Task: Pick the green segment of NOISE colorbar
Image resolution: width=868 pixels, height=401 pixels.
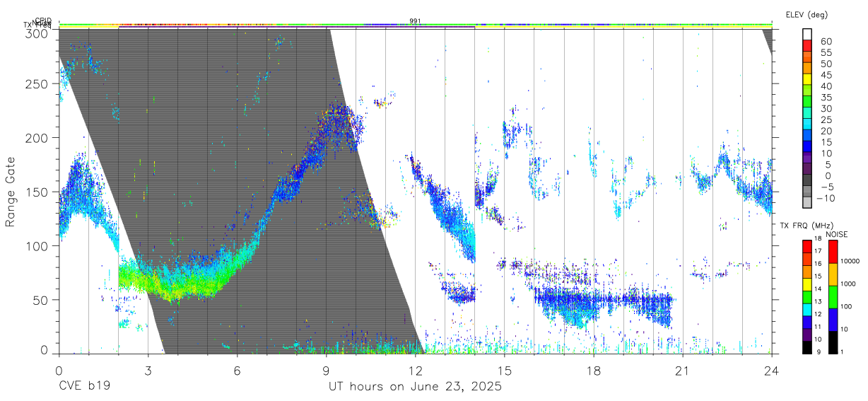Action: tap(833, 296)
